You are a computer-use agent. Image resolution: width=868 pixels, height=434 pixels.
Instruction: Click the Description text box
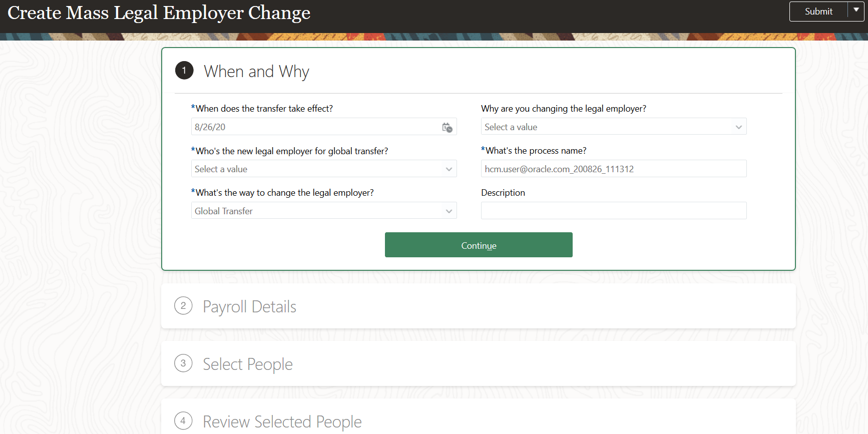(x=613, y=211)
